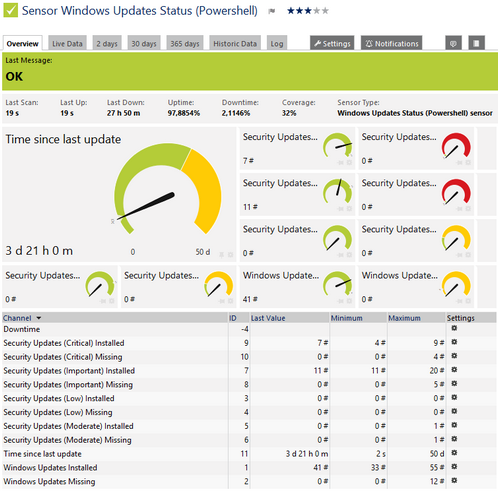Click the Settings column header
Viewport: 498px width, 491px height.
461,318
